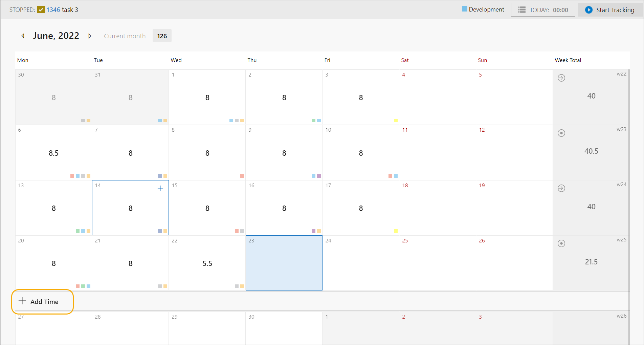This screenshot has height=345, width=644.
Task: Click the plus icon on June 14
Action: tap(160, 188)
